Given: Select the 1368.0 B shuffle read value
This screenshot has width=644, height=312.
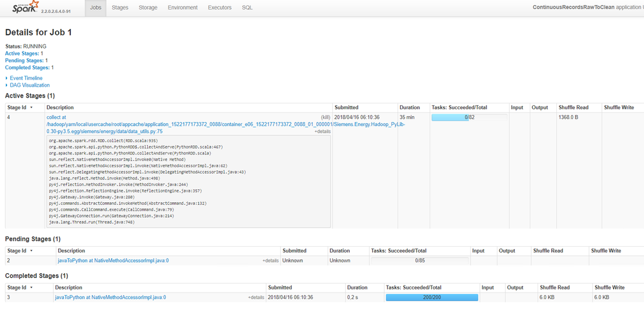Looking at the screenshot, I should click(569, 118).
